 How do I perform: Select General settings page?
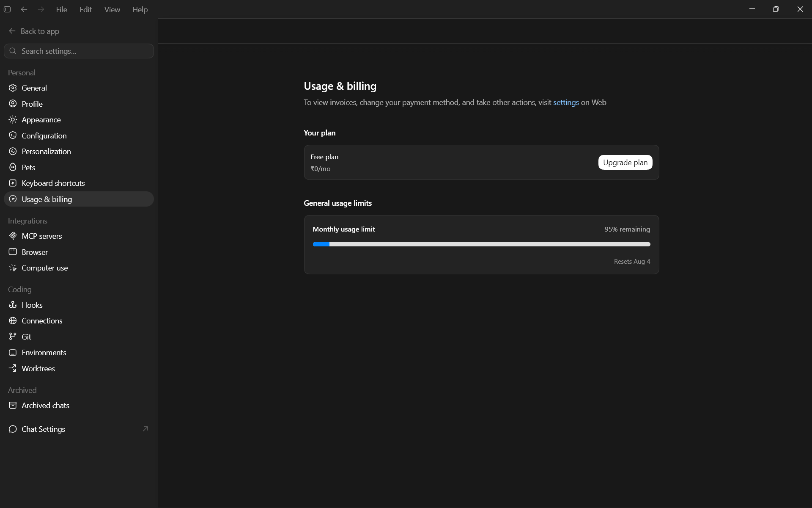pos(79,88)
